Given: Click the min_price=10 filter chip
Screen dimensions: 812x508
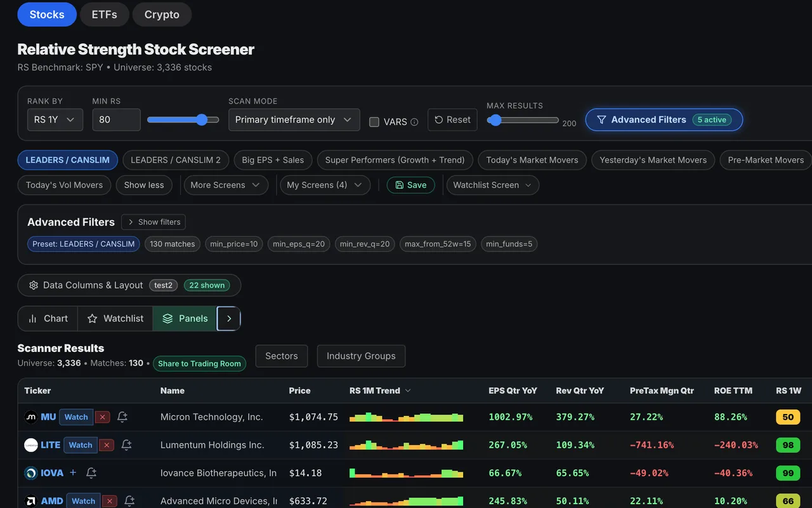Looking at the screenshot, I should tap(234, 244).
